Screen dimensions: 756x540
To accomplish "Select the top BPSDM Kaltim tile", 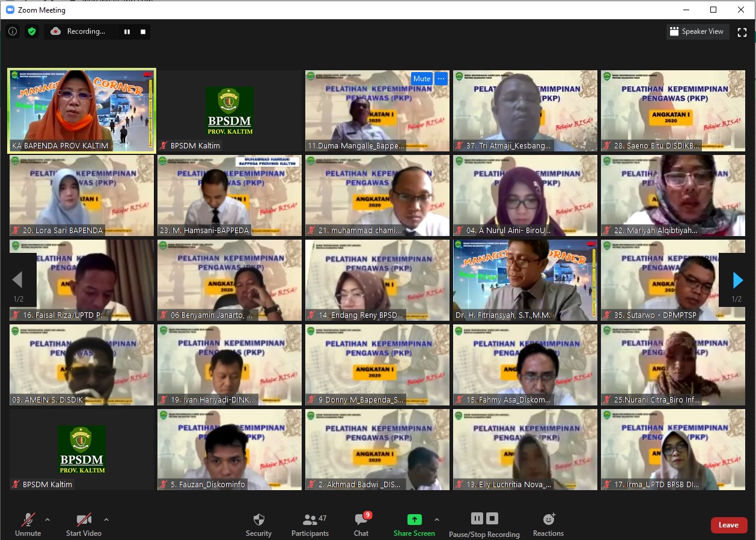I will point(230,111).
